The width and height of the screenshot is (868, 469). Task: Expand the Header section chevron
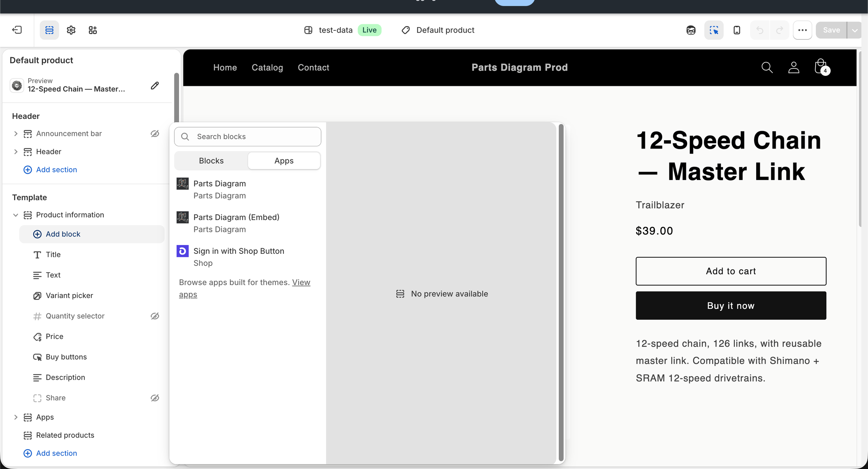(x=16, y=152)
